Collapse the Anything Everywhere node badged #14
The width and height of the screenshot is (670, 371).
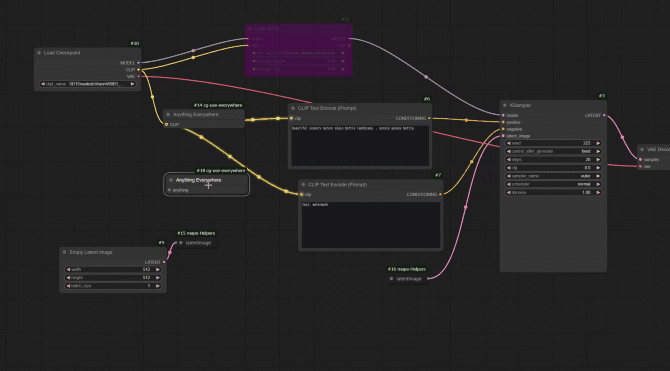[x=168, y=115]
